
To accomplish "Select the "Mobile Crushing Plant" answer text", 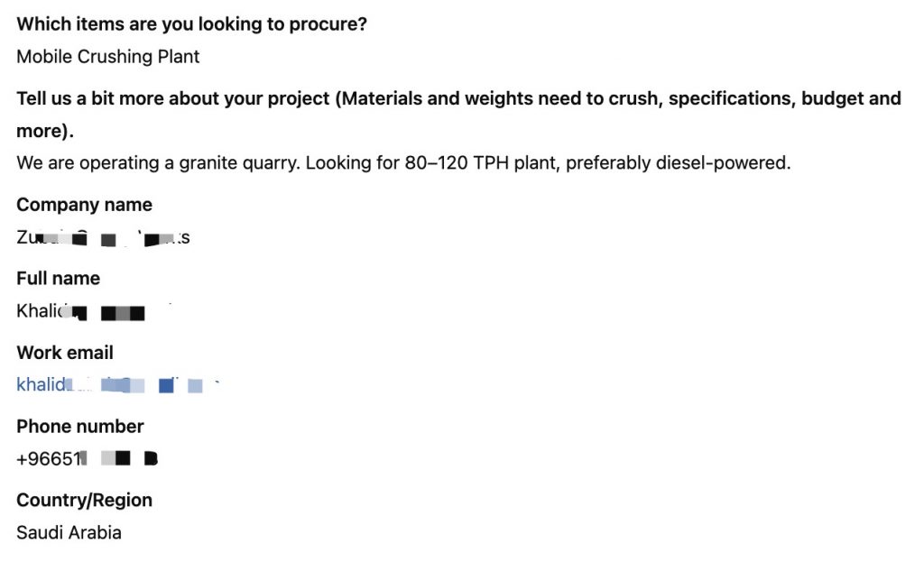I will click(x=108, y=57).
